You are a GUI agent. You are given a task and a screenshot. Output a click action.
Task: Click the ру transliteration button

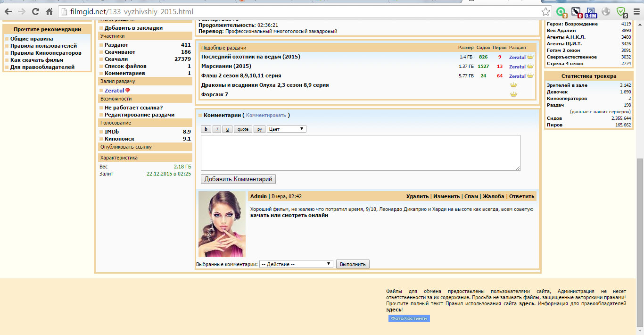(x=259, y=129)
